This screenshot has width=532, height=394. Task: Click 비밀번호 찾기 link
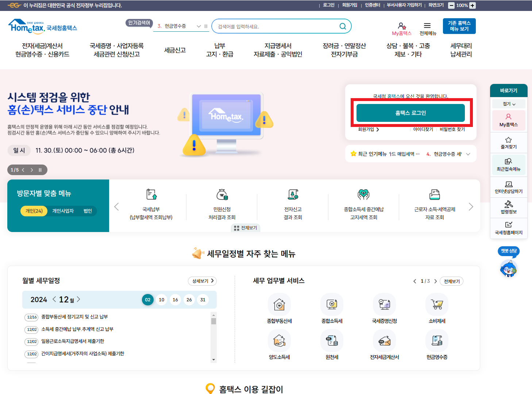coord(452,129)
